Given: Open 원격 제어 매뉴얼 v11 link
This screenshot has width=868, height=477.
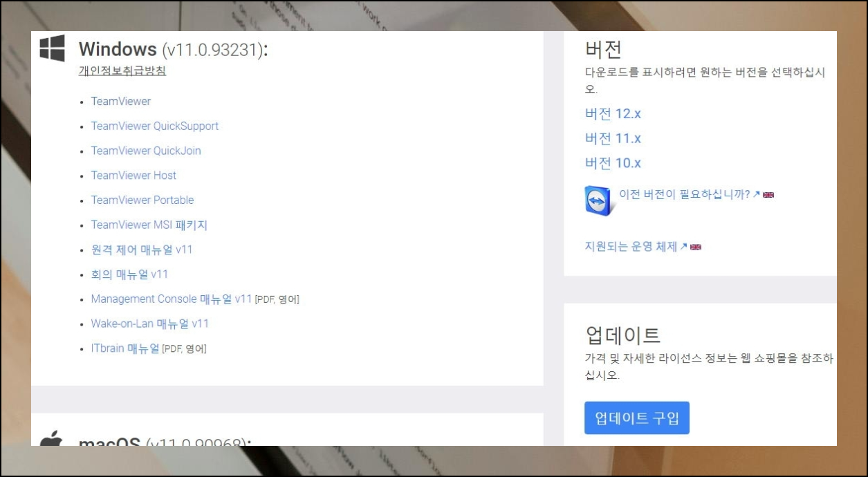Looking at the screenshot, I should [x=142, y=250].
